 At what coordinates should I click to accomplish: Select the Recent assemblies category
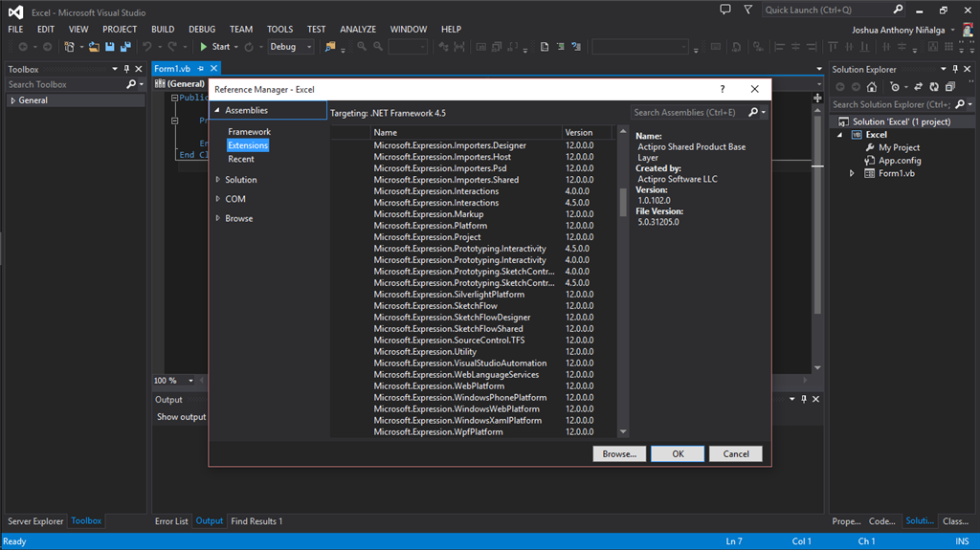[x=241, y=159]
